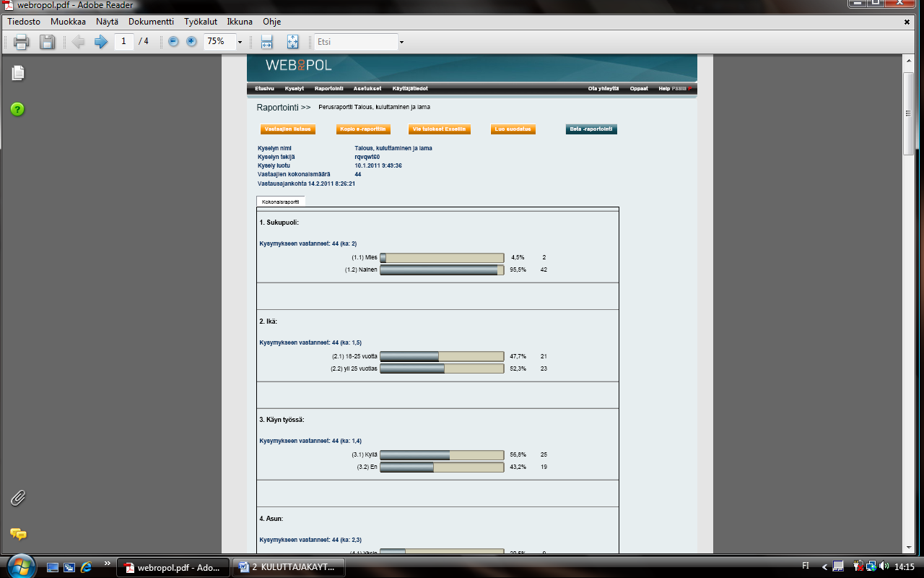The image size is (924, 578).
Task: Click the Vie tulokset Exceliin button
Action: coord(439,129)
